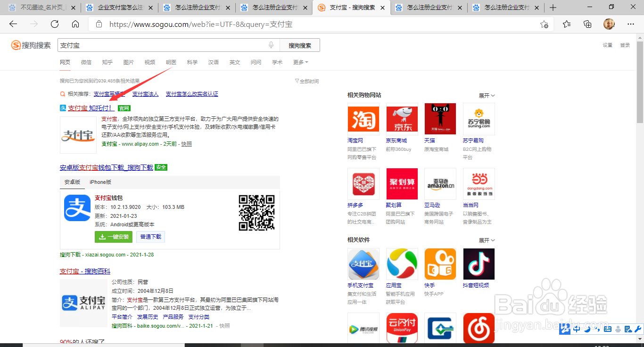This screenshot has height=347, width=644.
Task: Open the Pinduoduo 拼多多 icon
Action: click(x=363, y=184)
